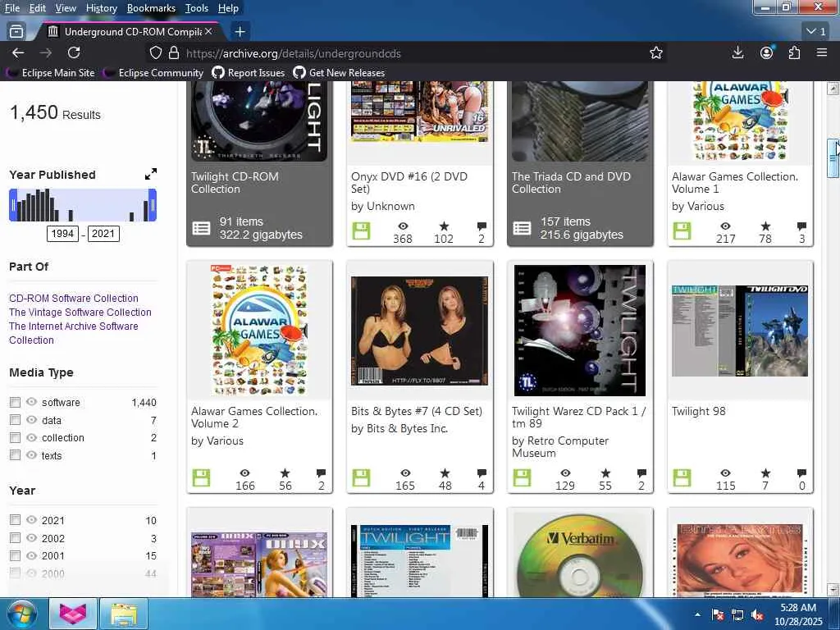Click the page vertical scrollbar thumb
The width and height of the screenshot is (840, 630).
click(833, 158)
